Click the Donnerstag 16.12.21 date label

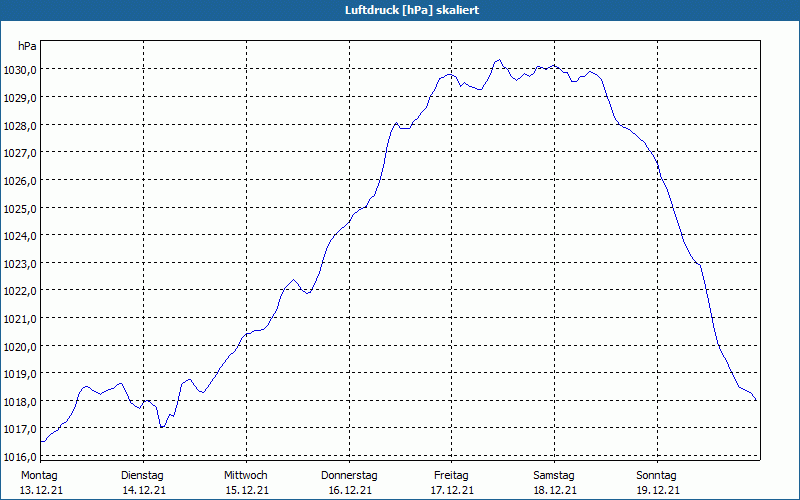[x=349, y=483]
